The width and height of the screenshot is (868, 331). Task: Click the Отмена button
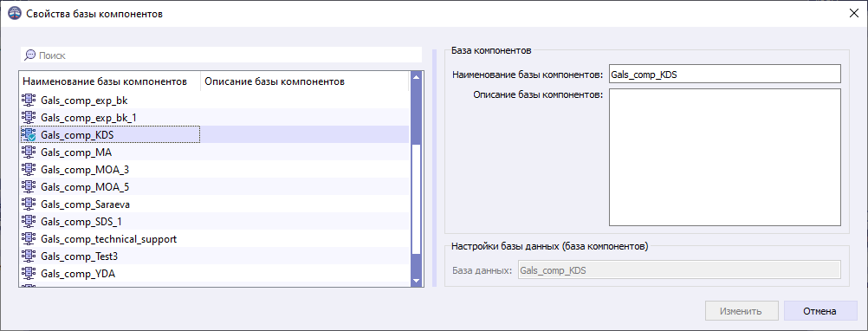[x=820, y=311]
